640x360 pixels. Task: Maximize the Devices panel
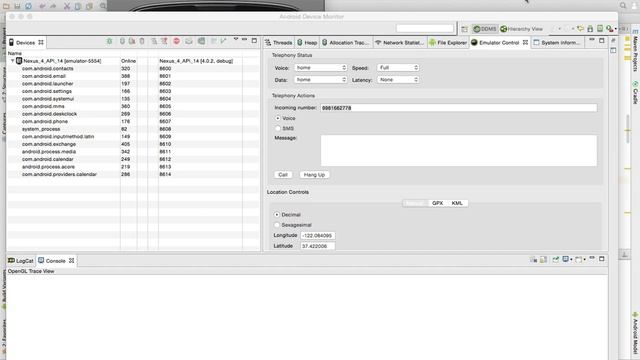point(254,40)
